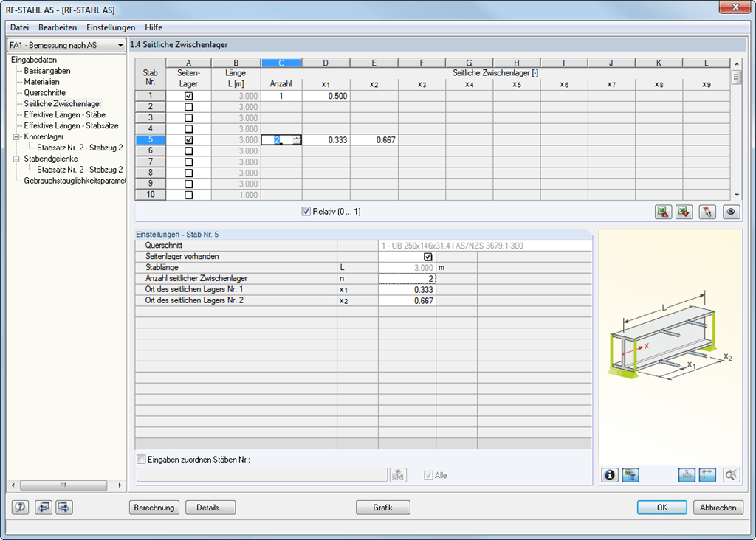
Task: Open the help question mark icon
Action: [20, 508]
